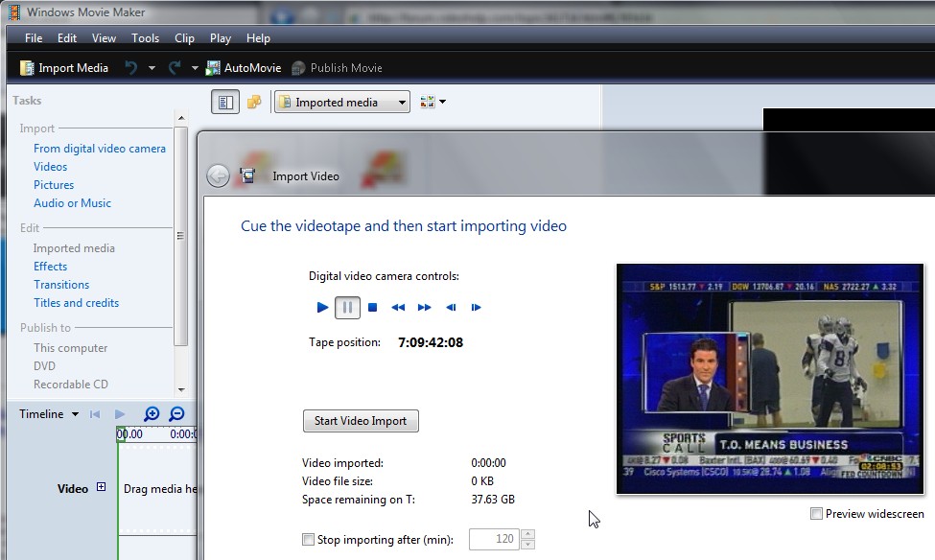
Task: Enable the Preview widescreen checkbox
Action: click(x=816, y=513)
